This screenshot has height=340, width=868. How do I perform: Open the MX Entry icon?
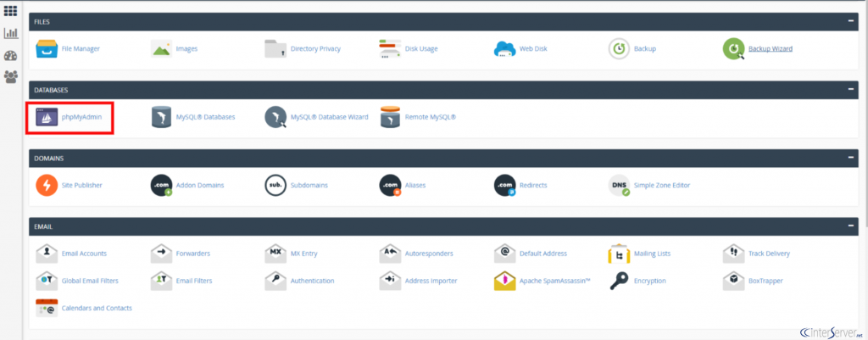tap(275, 254)
